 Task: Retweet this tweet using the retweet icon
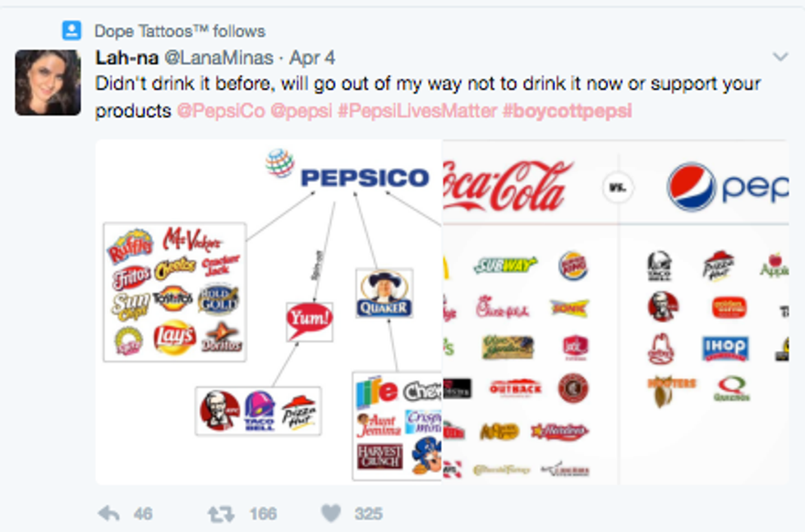[219, 513]
